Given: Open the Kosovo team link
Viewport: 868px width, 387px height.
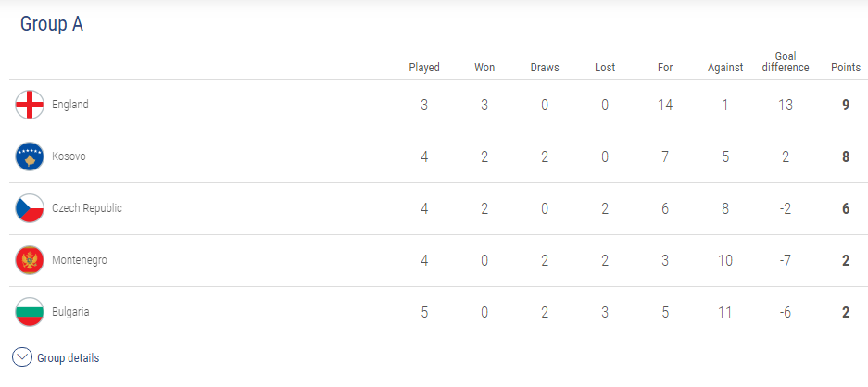Looking at the screenshot, I should [x=69, y=156].
